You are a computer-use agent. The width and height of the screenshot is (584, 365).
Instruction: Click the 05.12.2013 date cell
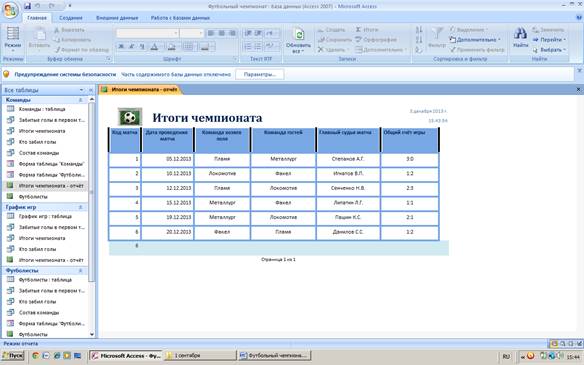[x=168, y=159]
